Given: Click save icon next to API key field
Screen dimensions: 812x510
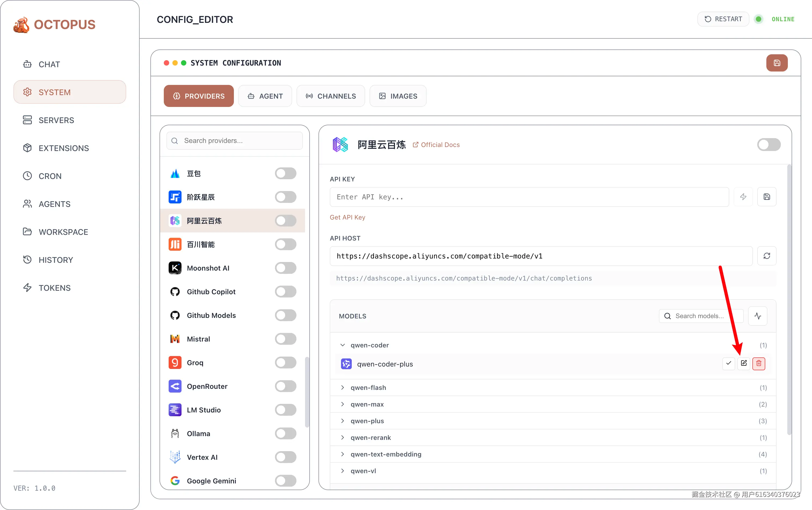Looking at the screenshot, I should click(x=767, y=197).
